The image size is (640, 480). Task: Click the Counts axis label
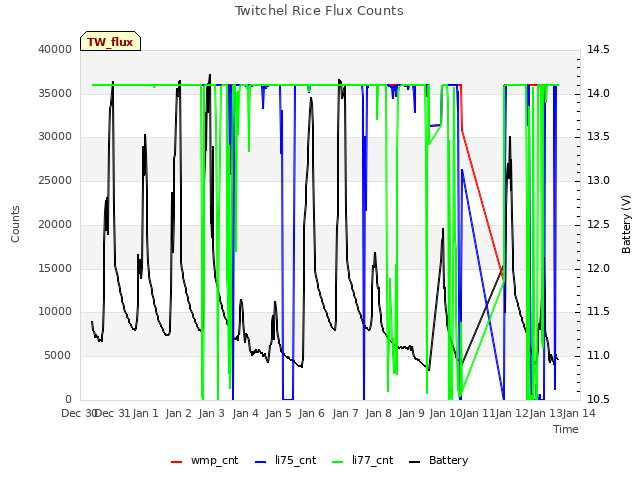click(x=15, y=224)
